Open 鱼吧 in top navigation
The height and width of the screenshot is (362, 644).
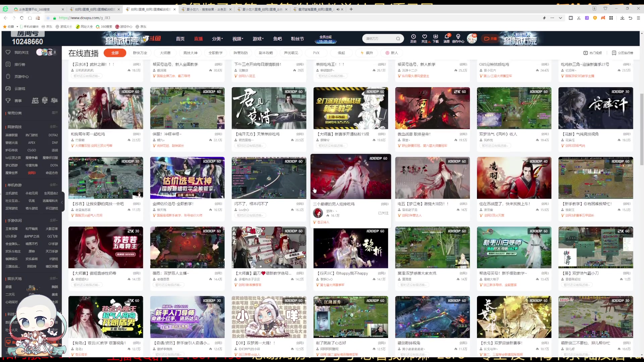(277, 39)
